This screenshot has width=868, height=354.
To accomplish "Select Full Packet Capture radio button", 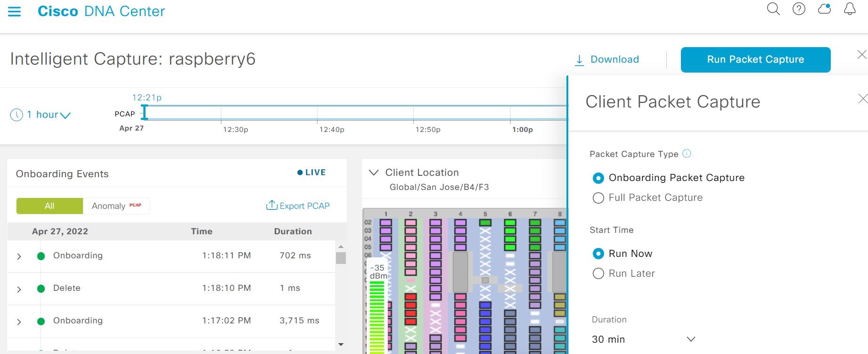I will tap(598, 198).
